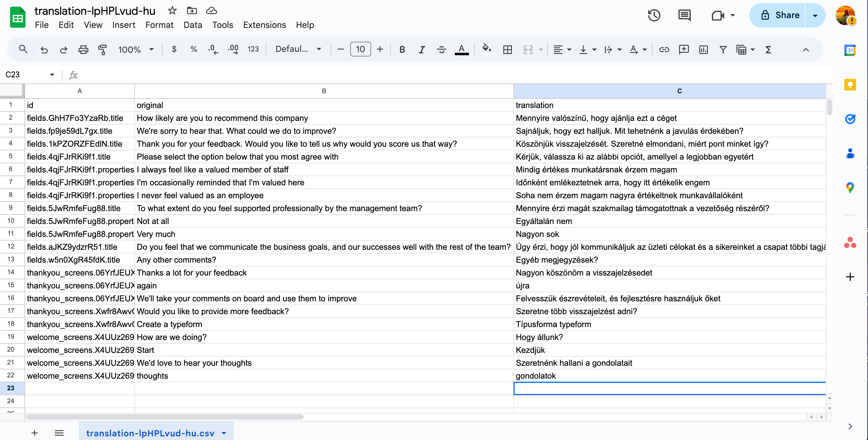Screen dimensions: 868x440
Task: Open the Edit menu
Action: click(66, 25)
